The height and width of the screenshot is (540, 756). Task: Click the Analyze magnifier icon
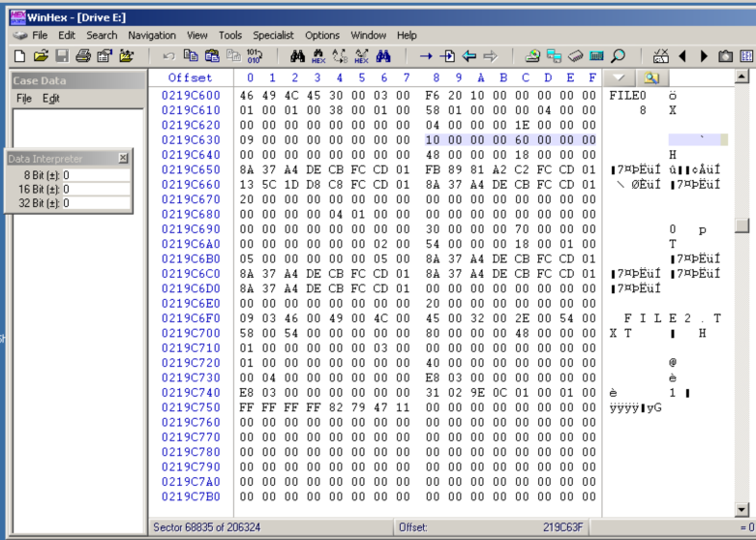pyautogui.click(x=618, y=56)
